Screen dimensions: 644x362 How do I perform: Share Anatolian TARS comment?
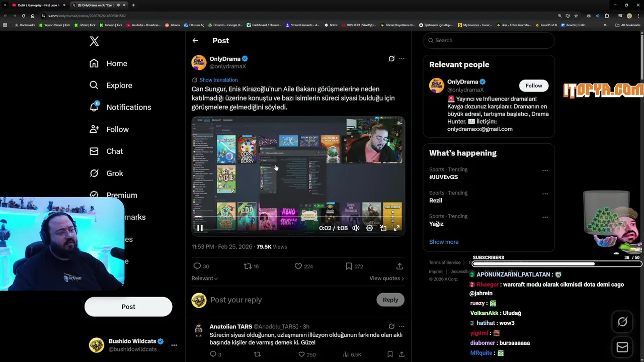pos(401,354)
